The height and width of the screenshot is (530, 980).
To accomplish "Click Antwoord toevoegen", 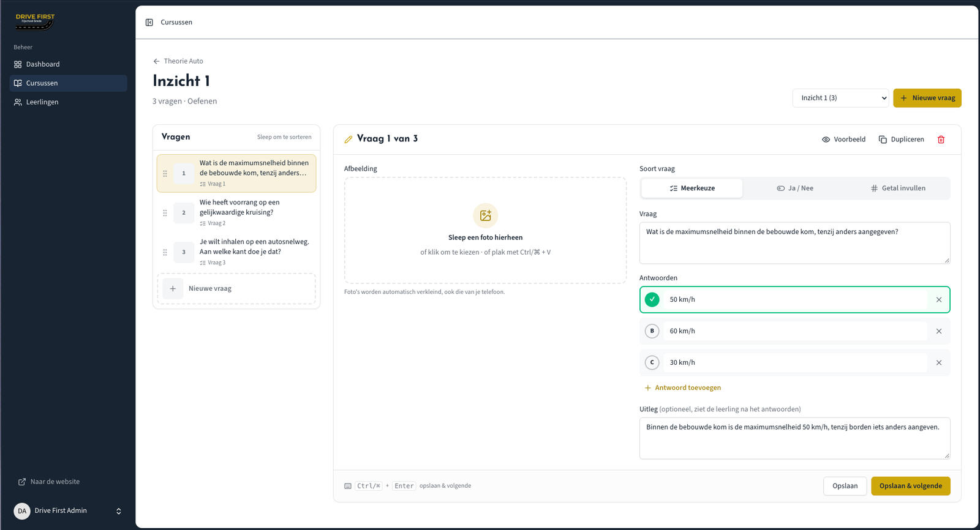I will (x=683, y=388).
